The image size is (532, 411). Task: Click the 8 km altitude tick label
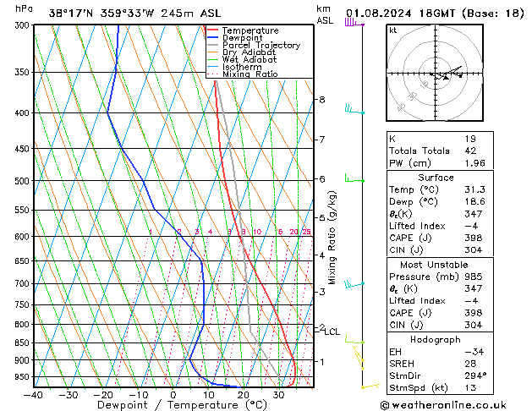coord(322,100)
